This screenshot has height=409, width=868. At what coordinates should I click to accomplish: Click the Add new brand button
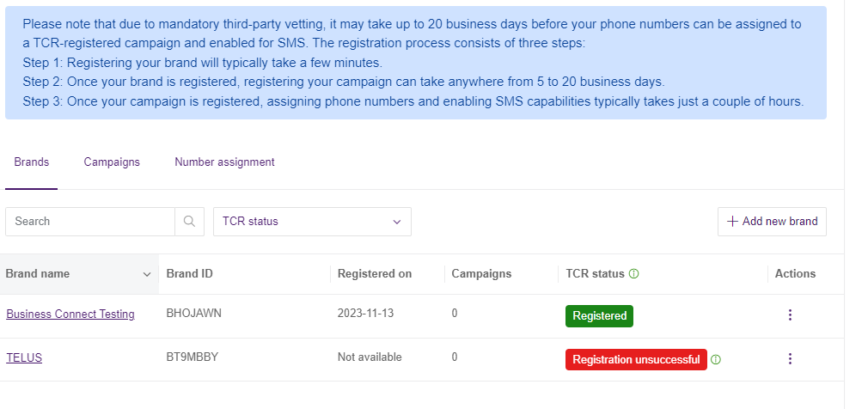[x=772, y=222]
